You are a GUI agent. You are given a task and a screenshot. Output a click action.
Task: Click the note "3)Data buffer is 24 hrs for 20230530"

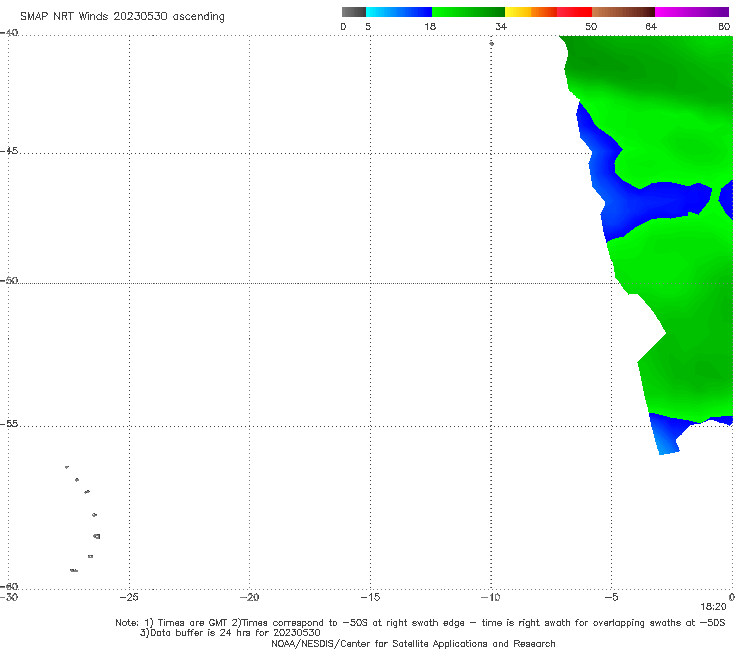coord(230,633)
